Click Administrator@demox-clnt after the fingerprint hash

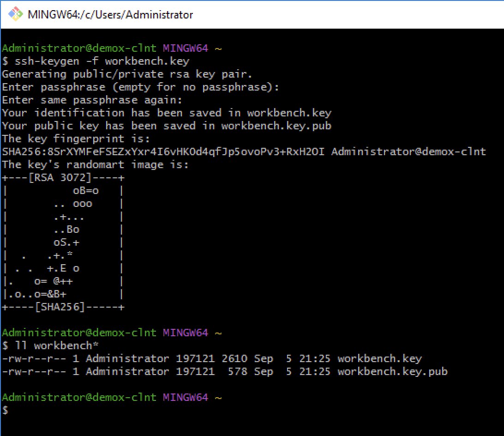(x=408, y=151)
